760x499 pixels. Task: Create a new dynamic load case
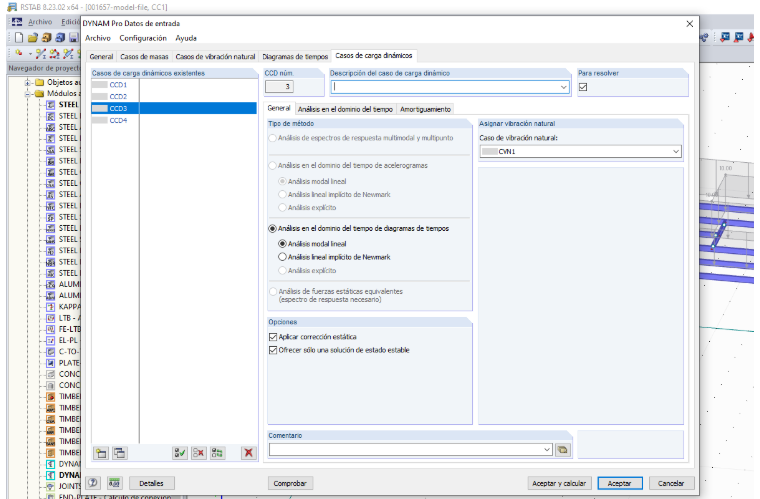(101, 453)
